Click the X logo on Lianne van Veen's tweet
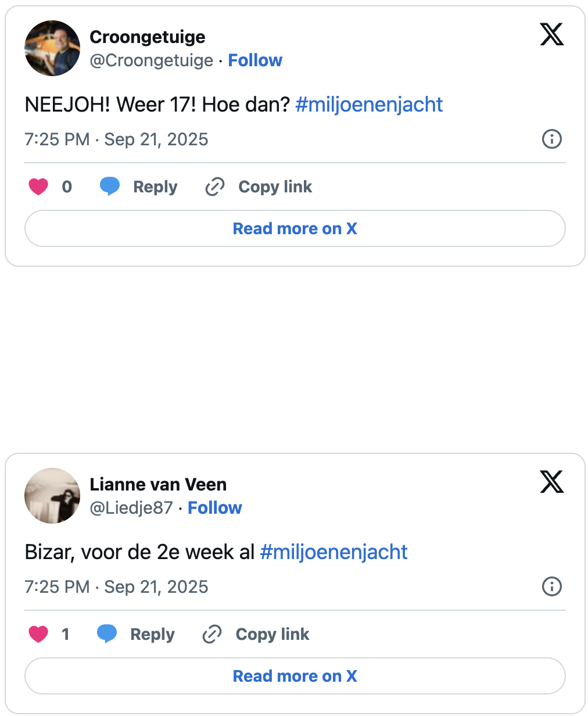This screenshot has height=716, width=588. [x=551, y=482]
